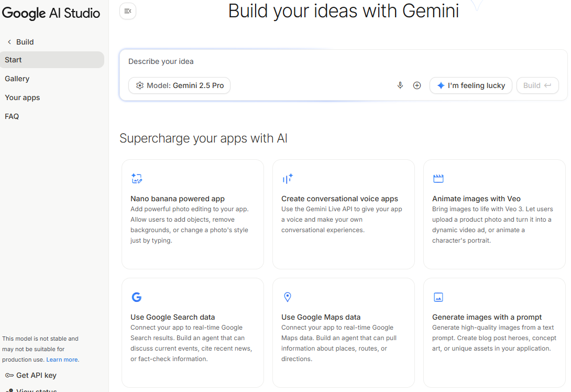Click the microphone icon in the prompt box
Viewport: 571px width, 392px height.
[x=400, y=85]
